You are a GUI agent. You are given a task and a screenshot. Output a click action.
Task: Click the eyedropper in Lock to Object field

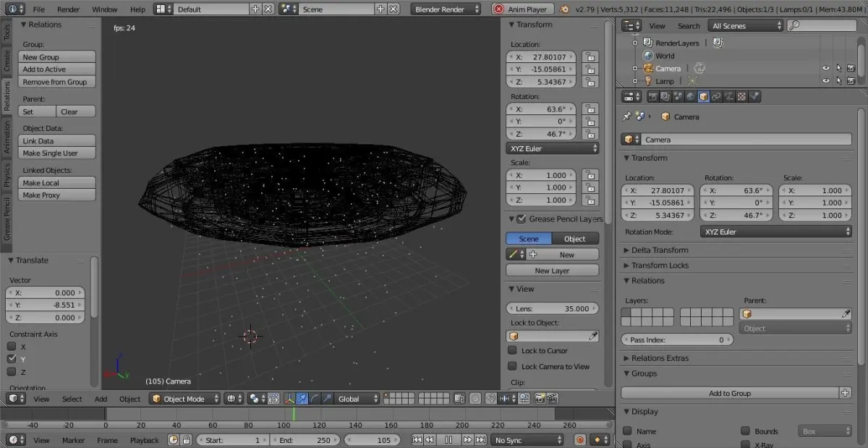coord(593,337)
